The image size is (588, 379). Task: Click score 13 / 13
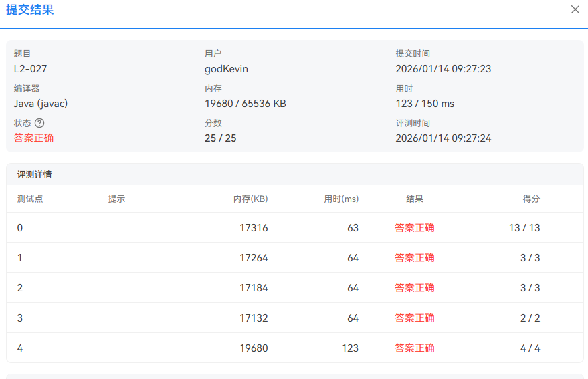pyautogui.click(x=524, y=228)
